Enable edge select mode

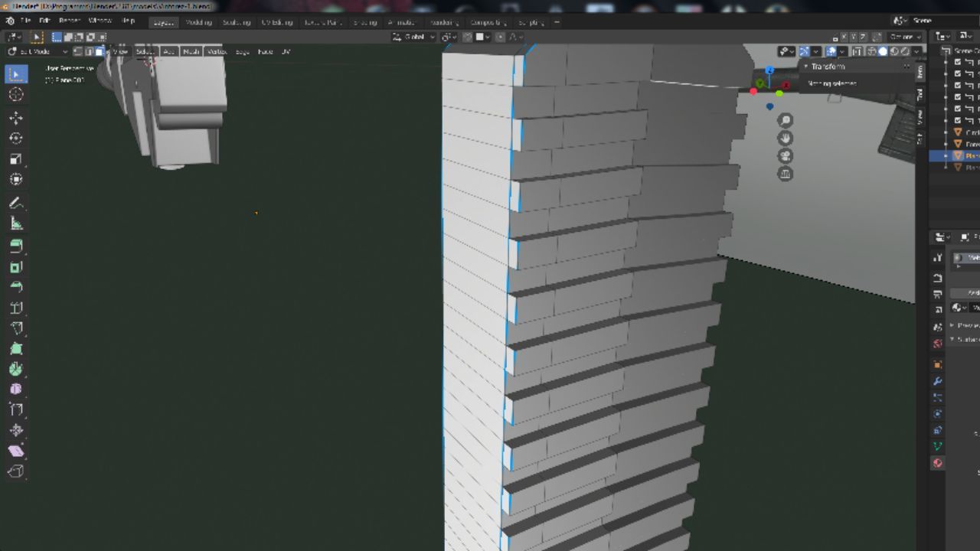tap(89, 51)
